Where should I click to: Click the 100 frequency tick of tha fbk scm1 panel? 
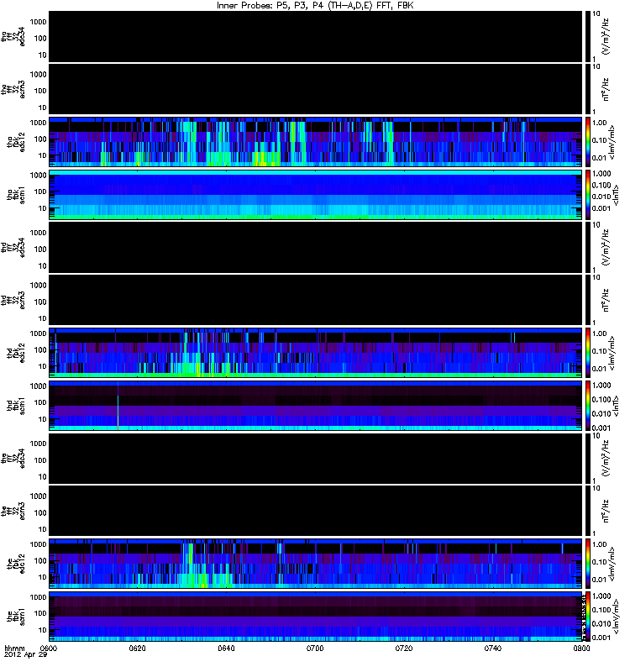[x=40, y=192]
